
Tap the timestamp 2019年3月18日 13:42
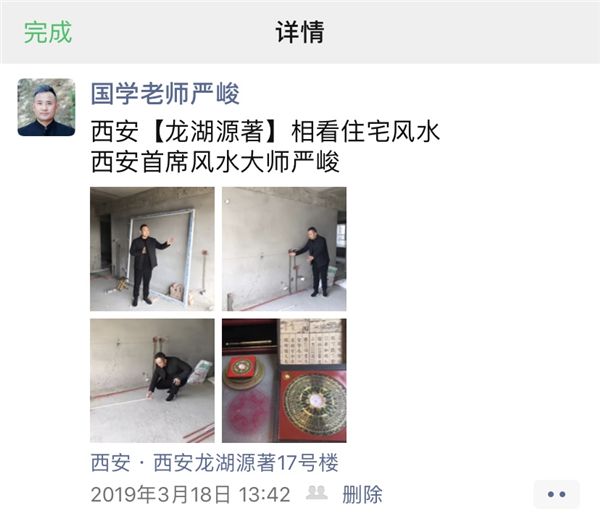pos(190,494)
